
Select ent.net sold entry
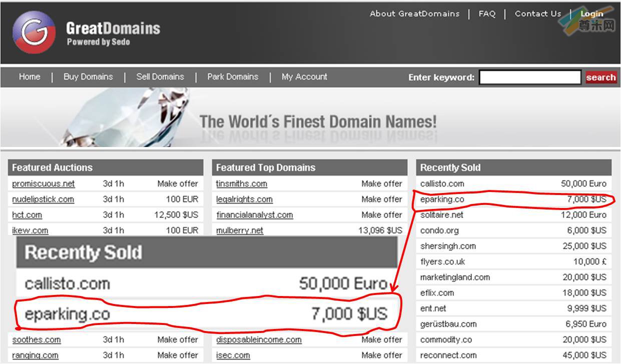[x=433, y=308]
